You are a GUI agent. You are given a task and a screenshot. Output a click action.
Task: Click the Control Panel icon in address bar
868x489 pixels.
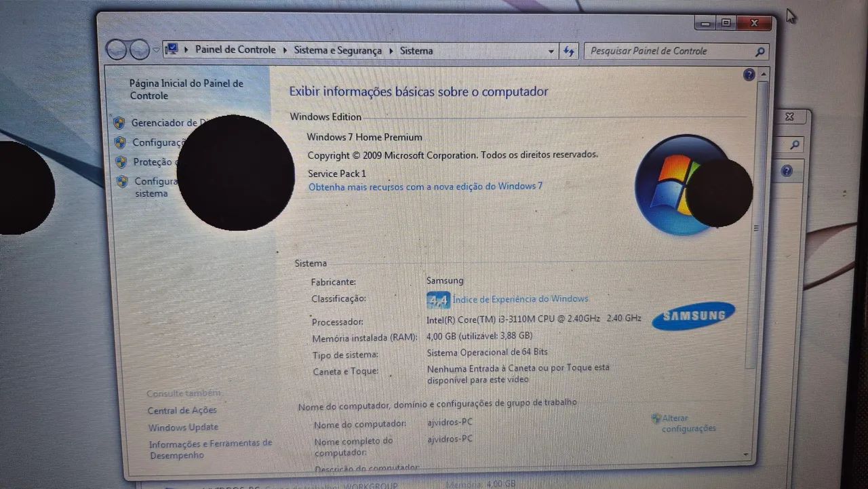(172, 50)
